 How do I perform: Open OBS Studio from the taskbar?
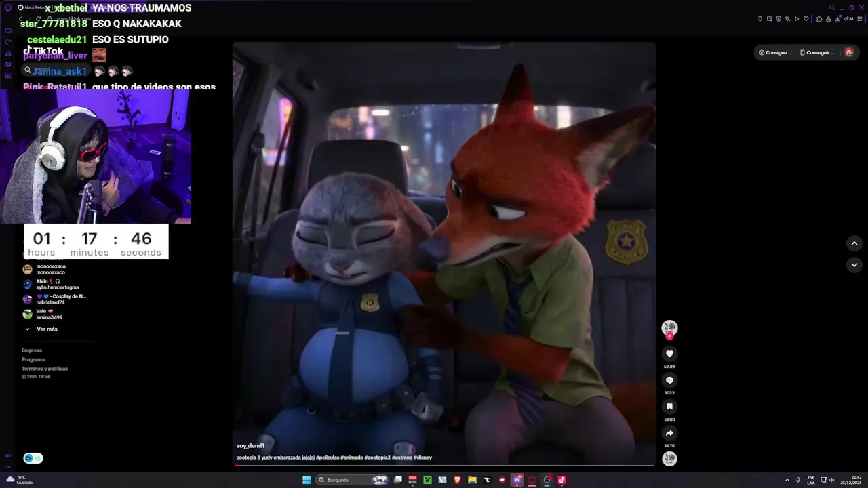(547, 480)
